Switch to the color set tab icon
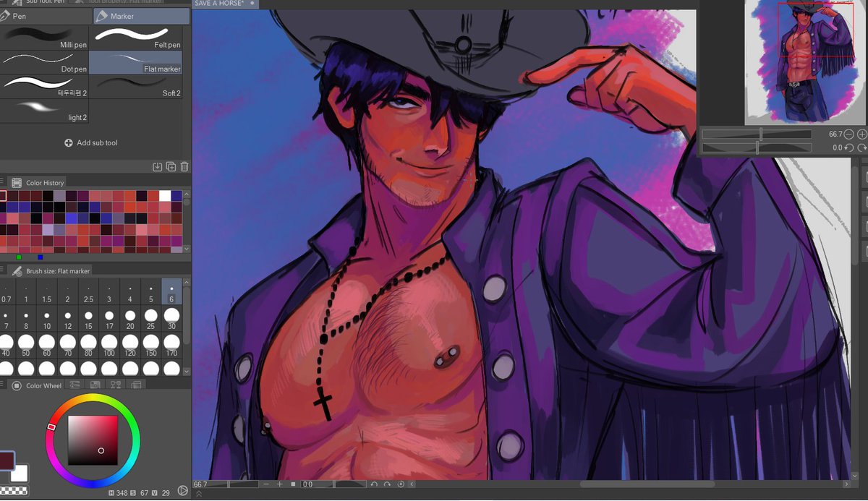This screenshot has height=501, width=868. tap(94, 385)
